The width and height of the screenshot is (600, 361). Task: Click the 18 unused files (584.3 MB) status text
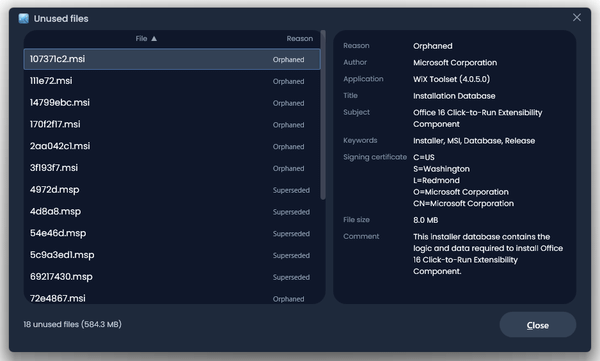tap(72, 324)
